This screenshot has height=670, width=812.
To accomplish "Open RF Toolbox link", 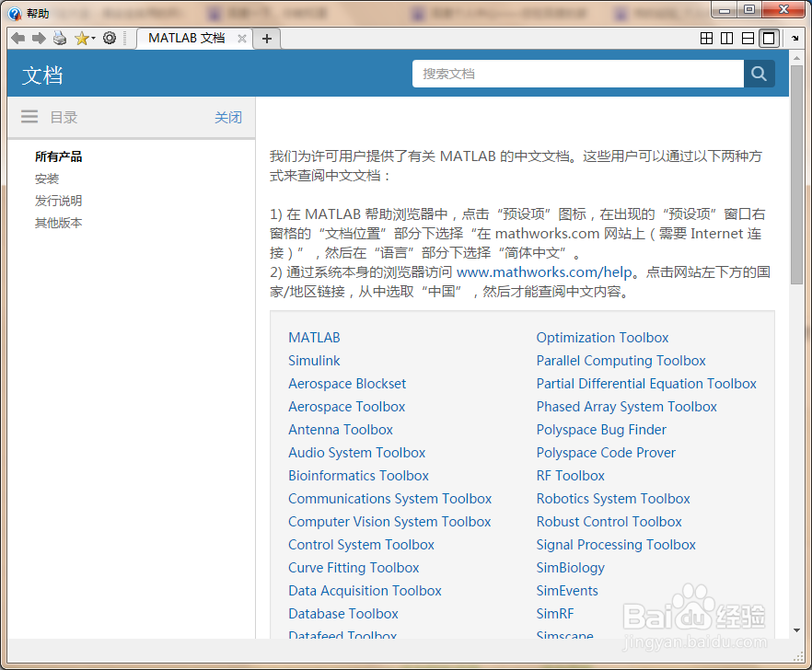I will [x=570, y=476].
